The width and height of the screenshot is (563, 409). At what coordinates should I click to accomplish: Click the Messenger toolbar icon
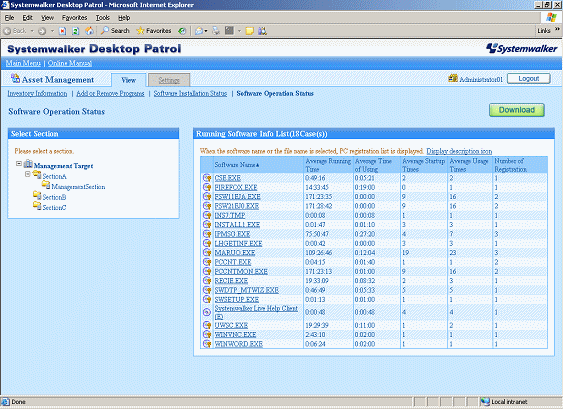tap(262, 31)
